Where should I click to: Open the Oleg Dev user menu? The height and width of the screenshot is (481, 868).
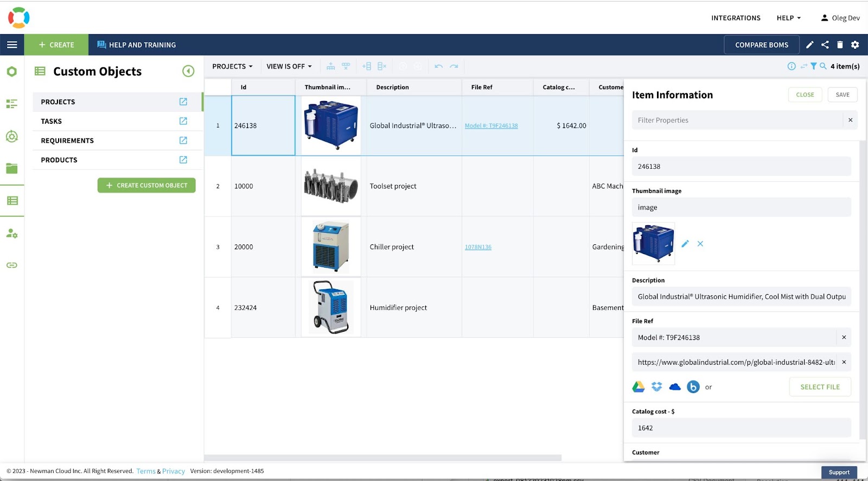(x=840, y=18)
